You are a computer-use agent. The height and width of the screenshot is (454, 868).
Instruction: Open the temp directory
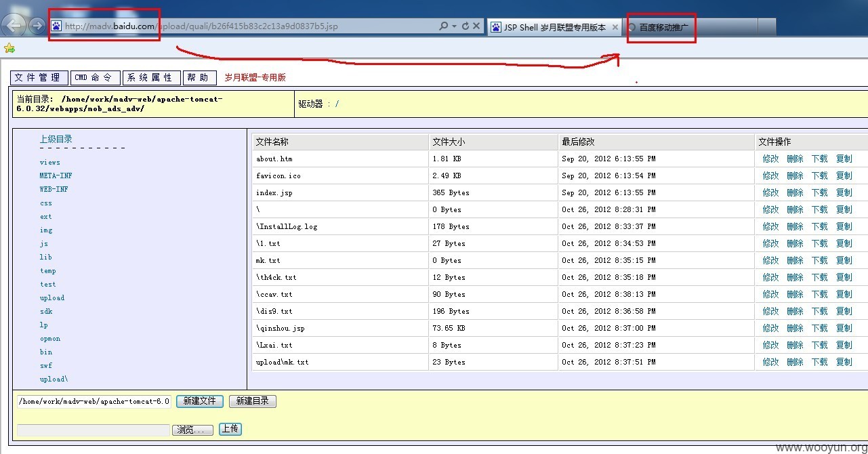pos(47,270)
